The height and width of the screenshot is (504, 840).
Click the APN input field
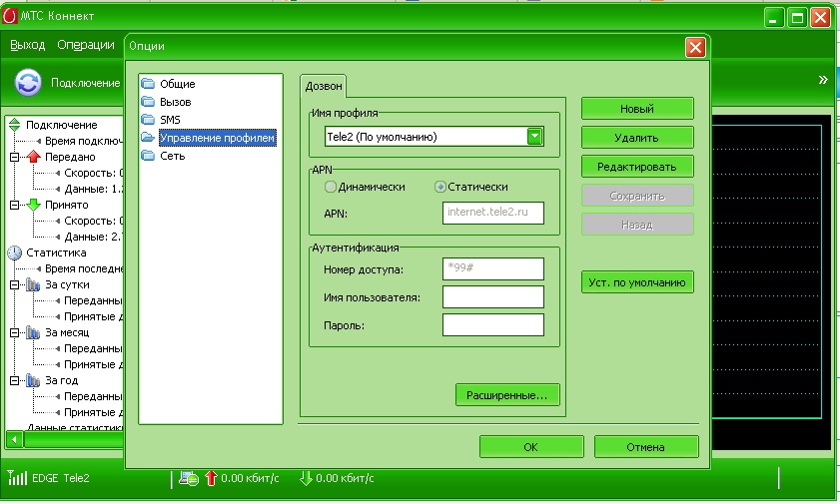pos(493,213)
